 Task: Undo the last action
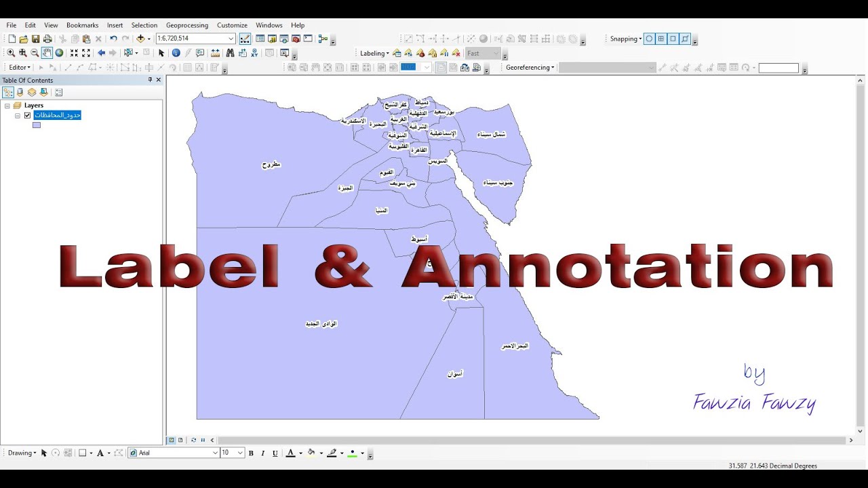pos(113,39)
